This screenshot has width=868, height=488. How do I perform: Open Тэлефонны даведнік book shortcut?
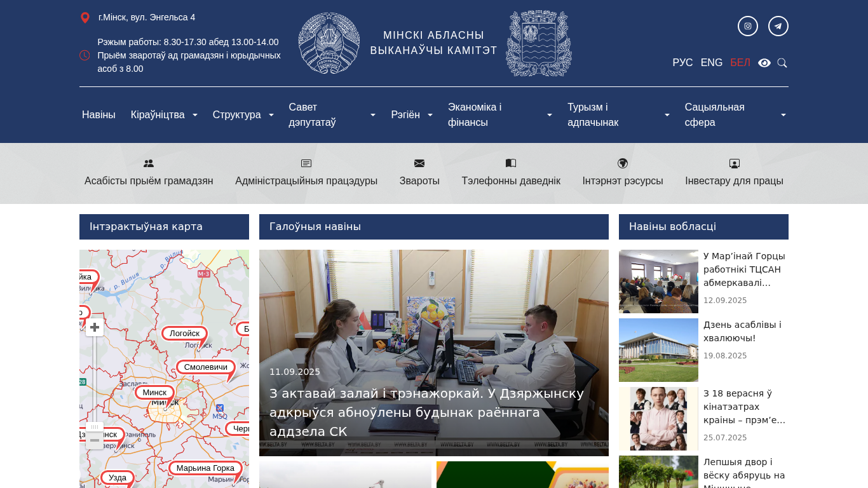511,173
